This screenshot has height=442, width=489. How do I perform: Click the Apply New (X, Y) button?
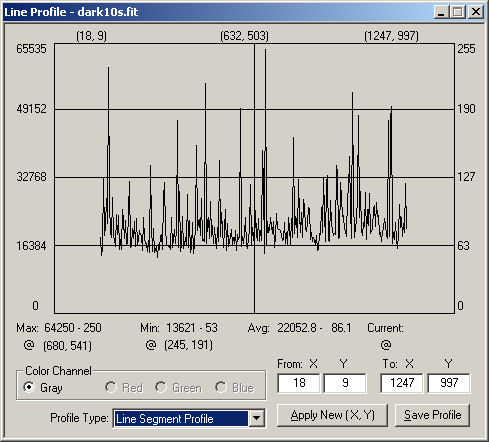332,415
